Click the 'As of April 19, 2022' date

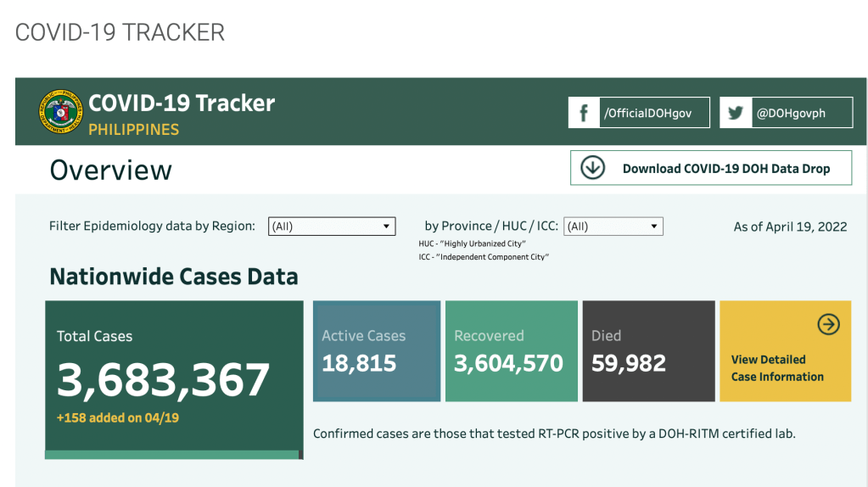pos(790,227)
